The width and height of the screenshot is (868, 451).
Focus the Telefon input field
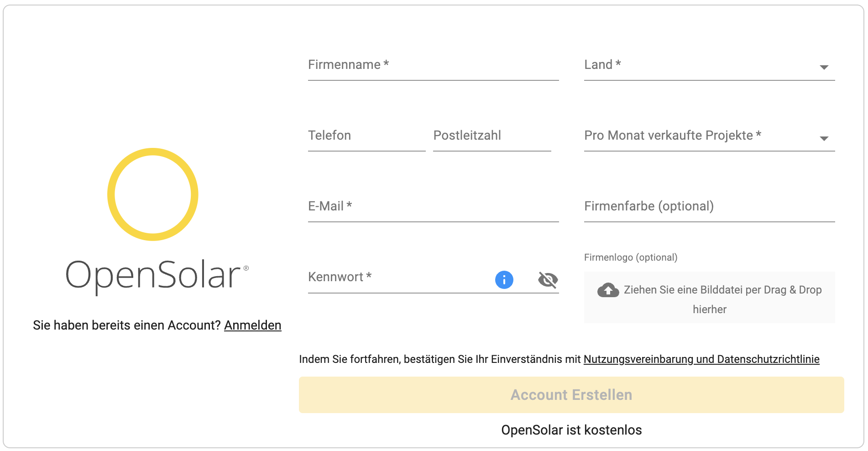coord(366,137)
